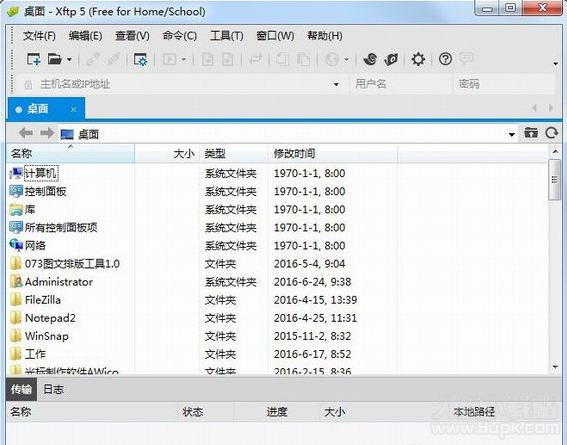Switch to the 传输 tab
The height and width of the screenshot is (445, 567).
point(21,389)
